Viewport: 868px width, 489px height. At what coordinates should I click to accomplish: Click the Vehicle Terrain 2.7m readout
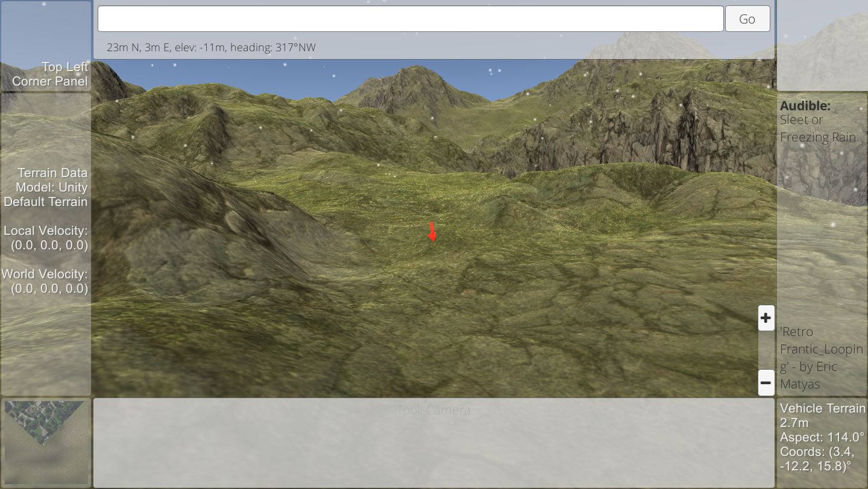tap(822, 415)
